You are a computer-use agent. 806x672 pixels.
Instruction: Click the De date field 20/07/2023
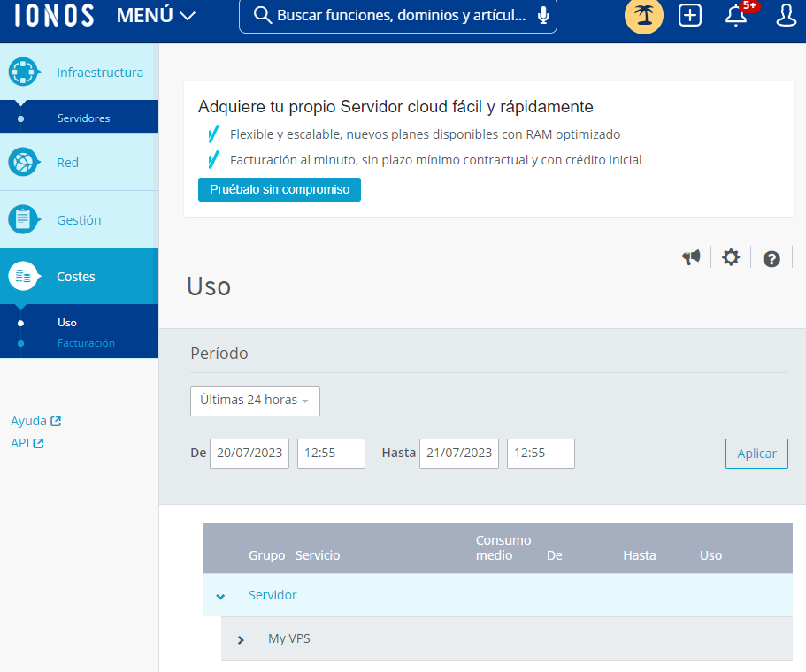coord(249,453)
